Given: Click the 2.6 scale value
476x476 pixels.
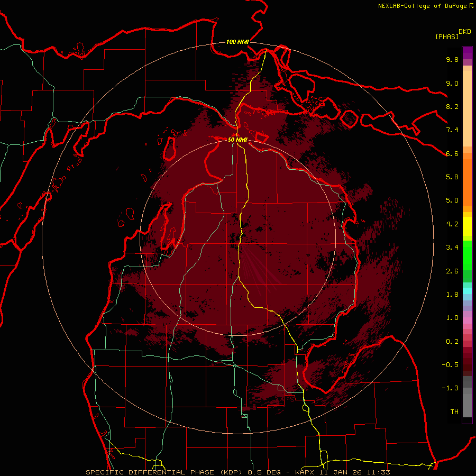Looking at the screenshot, I should coord(452,271).
